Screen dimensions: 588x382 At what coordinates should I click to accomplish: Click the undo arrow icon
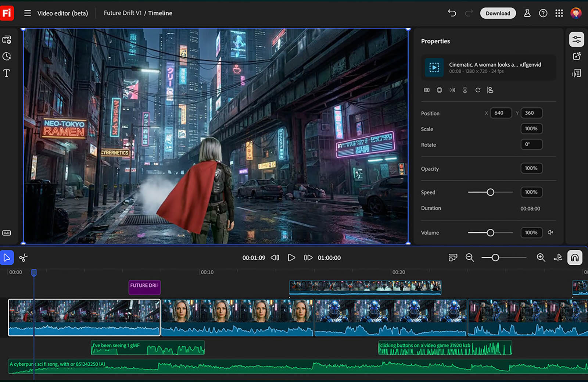452,13
